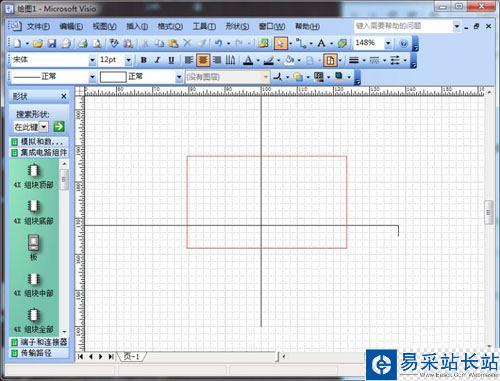500x381 pixels.
Task: Toggle Italic formatting
Action: click(158, 60)
